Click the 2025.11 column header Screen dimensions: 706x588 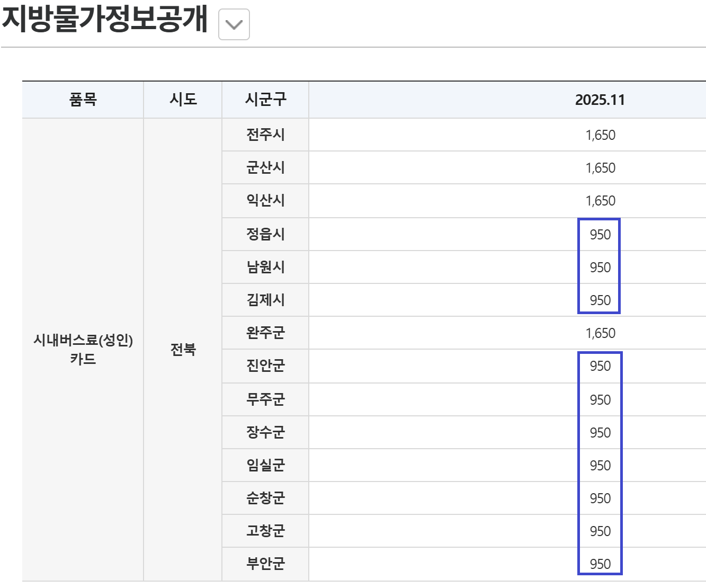point(600,100)
